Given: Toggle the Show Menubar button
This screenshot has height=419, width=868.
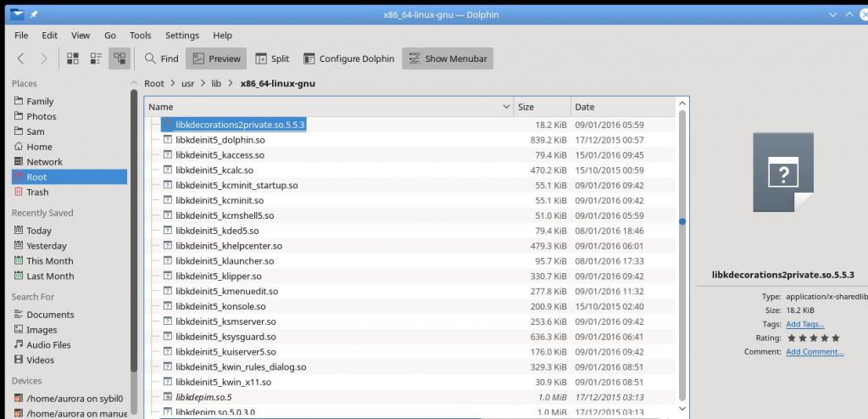Looking at the screenshot, I should tap(448, 59).
